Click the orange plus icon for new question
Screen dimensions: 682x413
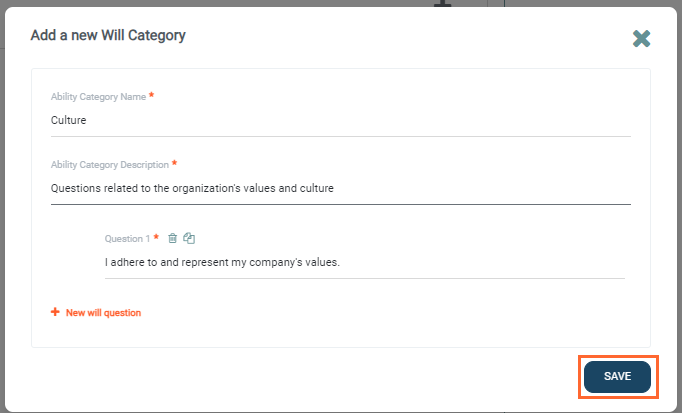pyautogui.click(x=55, y=313)
